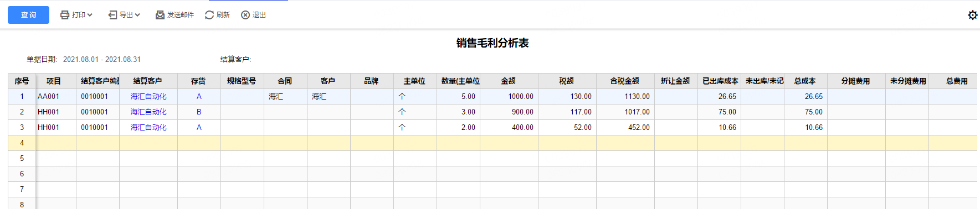
Task: Open inventory link B in row 2
Action: [x=199, y=112]
